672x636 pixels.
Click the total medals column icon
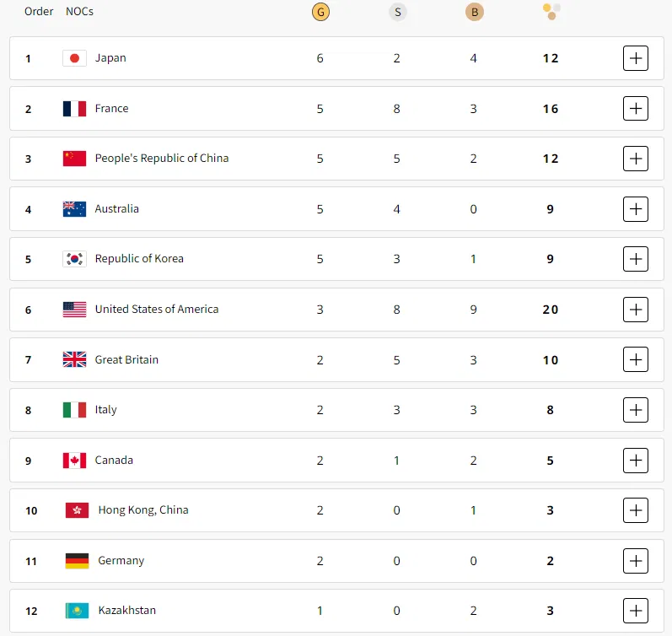(551, 11)
